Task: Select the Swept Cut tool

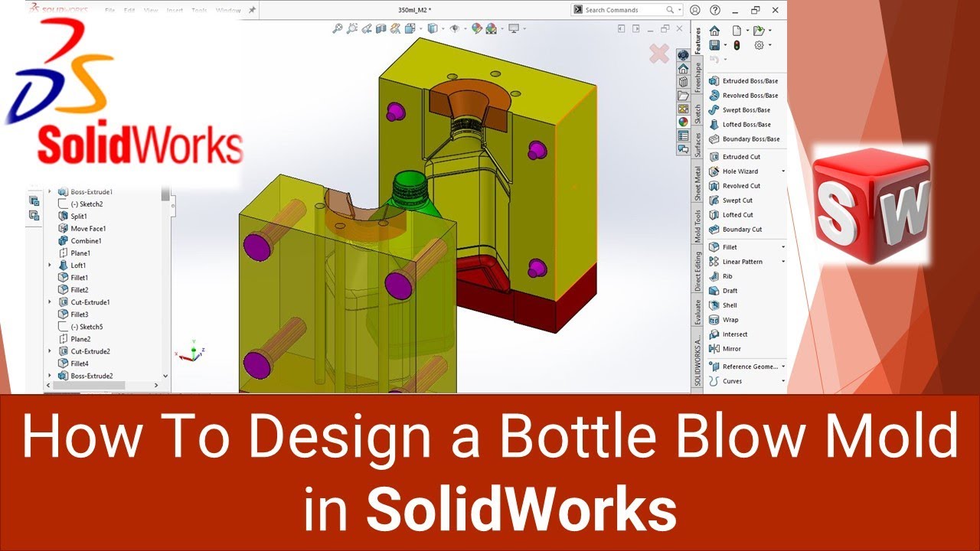Action: 730,201
